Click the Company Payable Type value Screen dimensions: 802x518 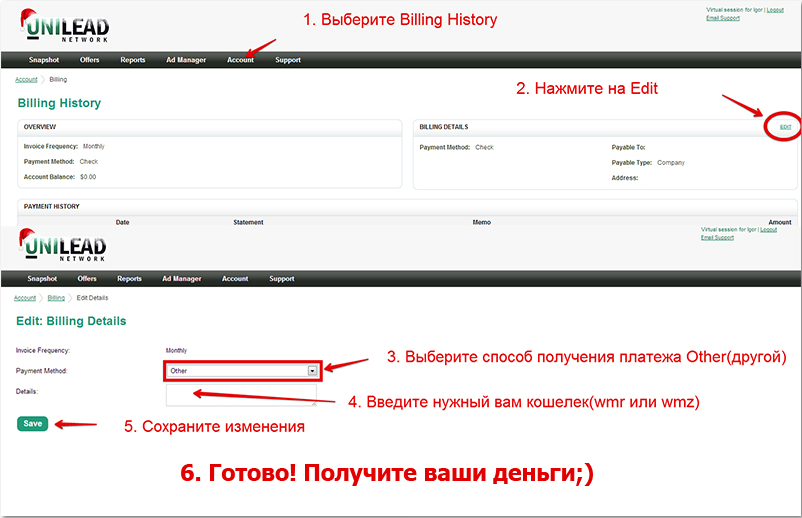click(x=671, y=163)
